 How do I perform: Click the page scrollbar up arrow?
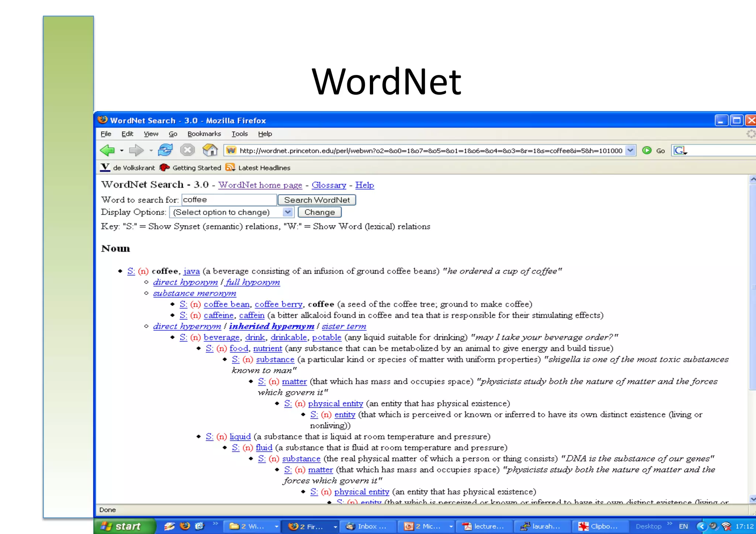tap(752, 179)
